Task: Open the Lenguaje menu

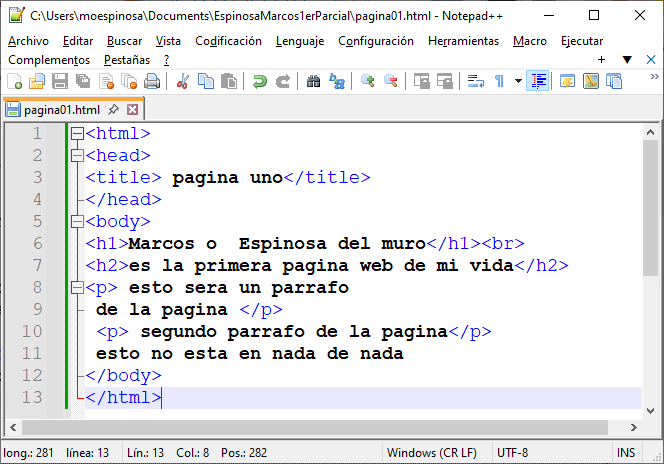Action: coord(300,41)
